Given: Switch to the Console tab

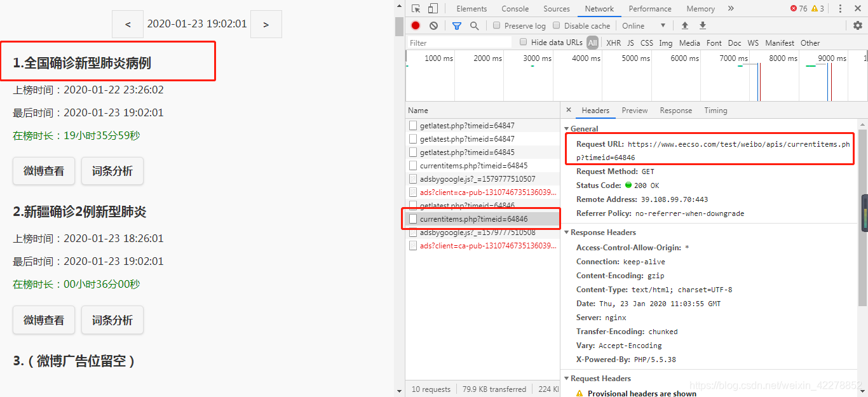Looking at the screenshot, I should 515,8.
